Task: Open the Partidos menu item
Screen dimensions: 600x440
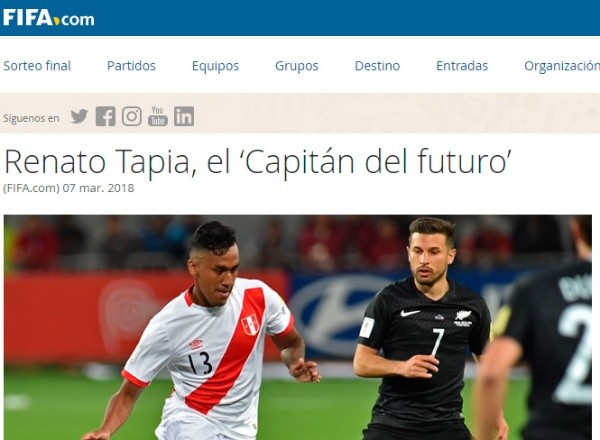Action: point(131,66)
